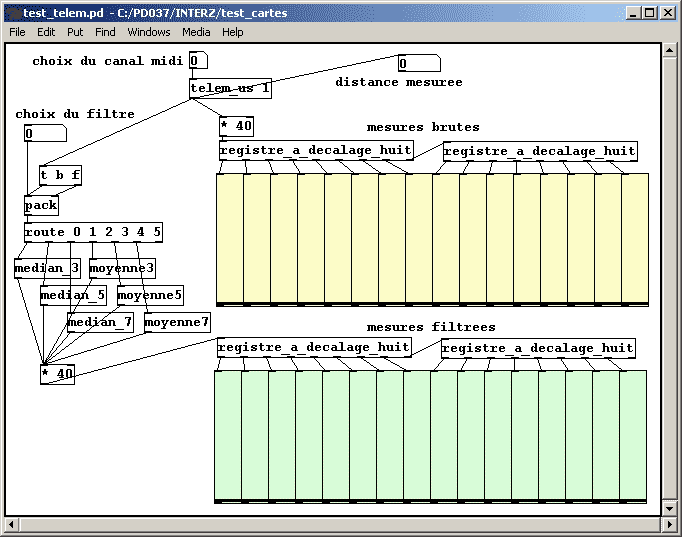This screenshot has width=682, height=537.
Task: Select the telem_us 1 object box
Action: coord(230,89)
